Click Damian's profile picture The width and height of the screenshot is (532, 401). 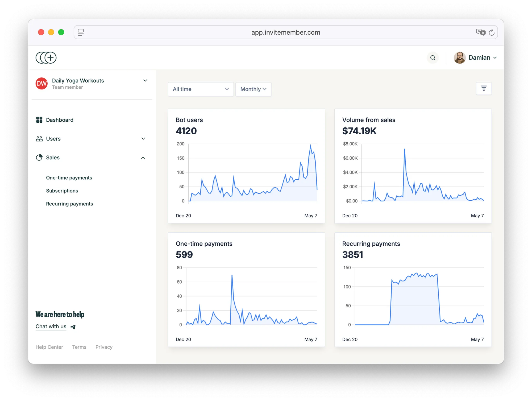459,58
